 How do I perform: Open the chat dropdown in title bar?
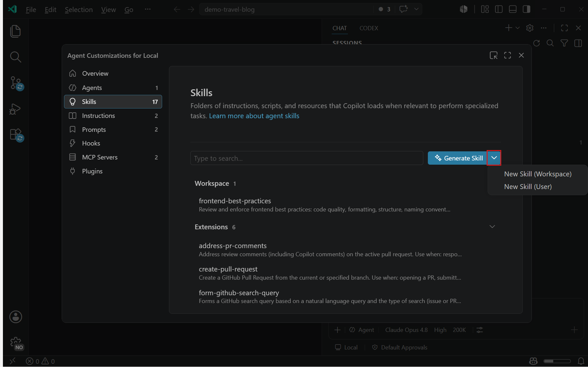click(x=416, y=9)
